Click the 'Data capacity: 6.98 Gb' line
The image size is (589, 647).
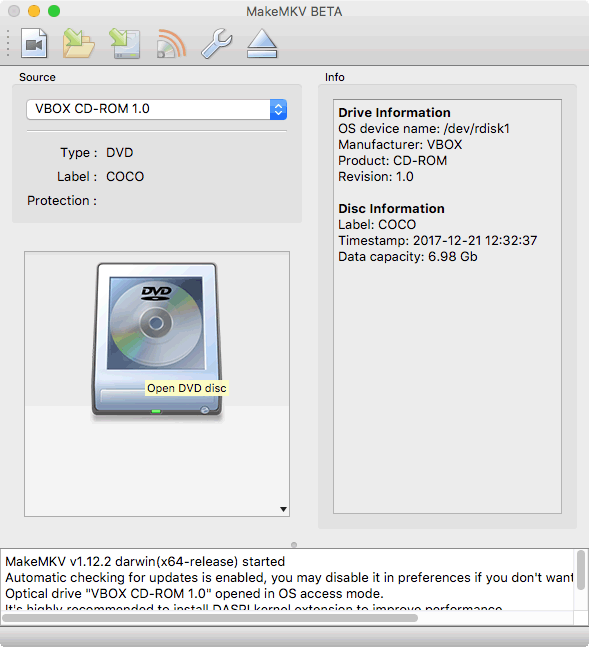(x=408, y=257)
